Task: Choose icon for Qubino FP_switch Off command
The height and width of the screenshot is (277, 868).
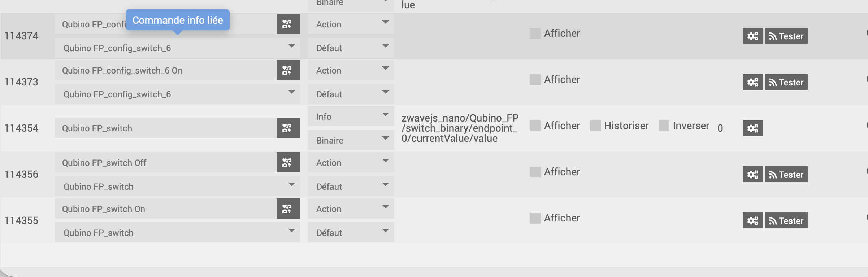Action: tap(288, 162)
